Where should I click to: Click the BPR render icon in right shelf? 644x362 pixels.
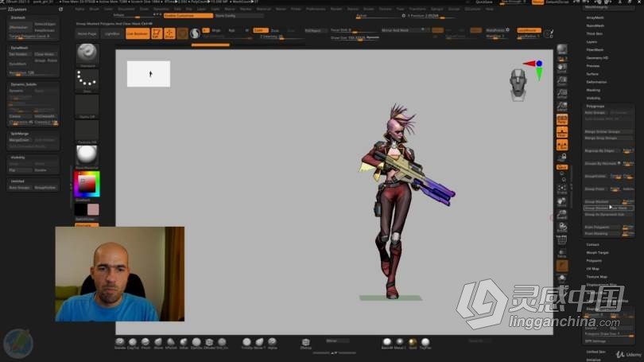coord(562,50)
